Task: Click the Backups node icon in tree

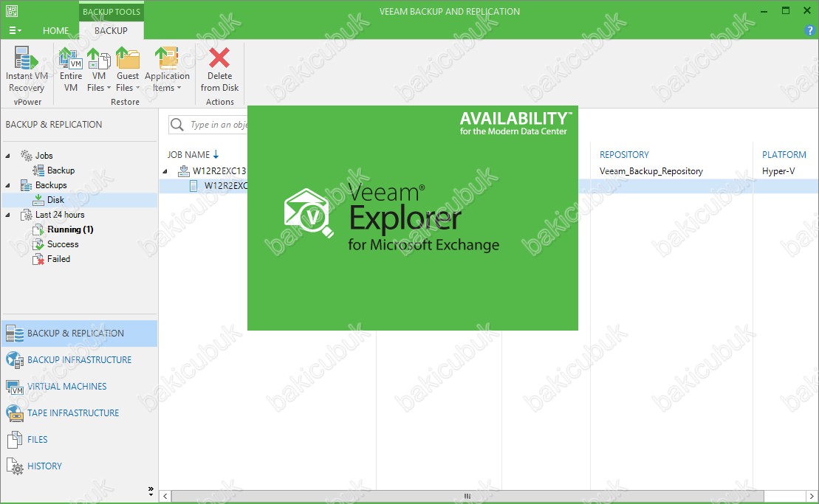Action: (26, 185)
